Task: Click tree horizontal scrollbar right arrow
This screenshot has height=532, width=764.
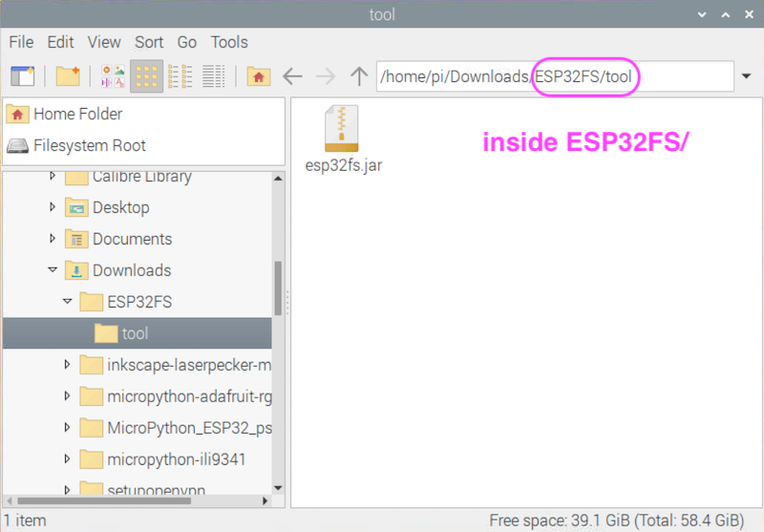Action: pyautogui.click(x=265, y=500)
